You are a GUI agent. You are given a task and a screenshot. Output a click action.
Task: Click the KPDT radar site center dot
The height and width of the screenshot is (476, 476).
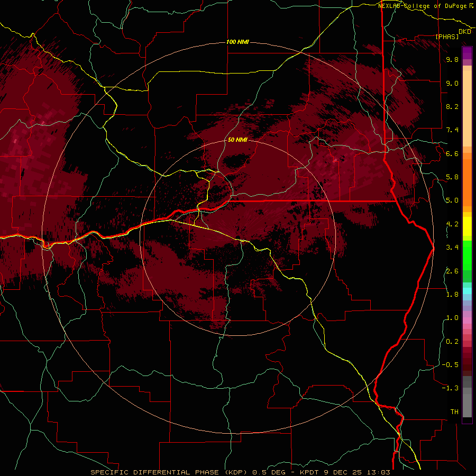(237, 237)
